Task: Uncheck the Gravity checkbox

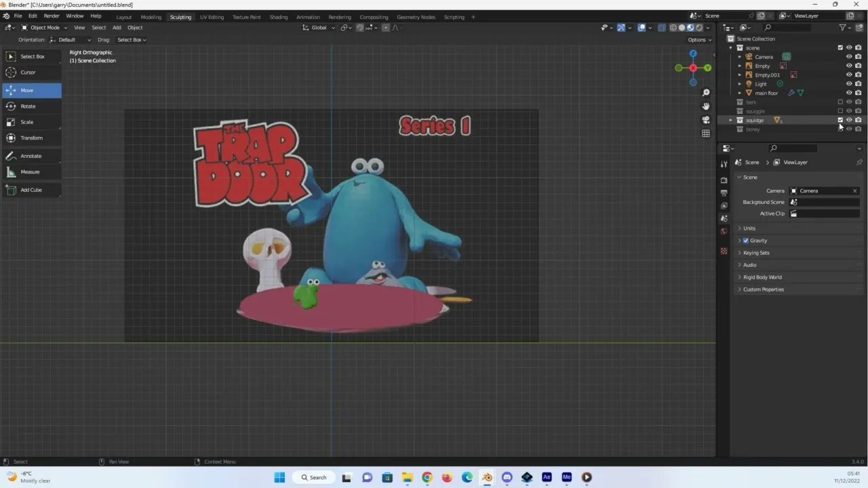Action: 746,241
